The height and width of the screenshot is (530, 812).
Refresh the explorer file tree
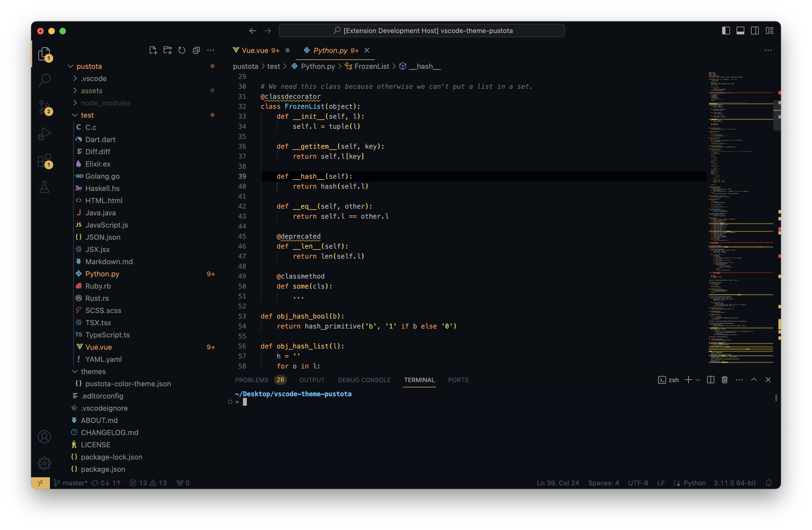point(182,51)
